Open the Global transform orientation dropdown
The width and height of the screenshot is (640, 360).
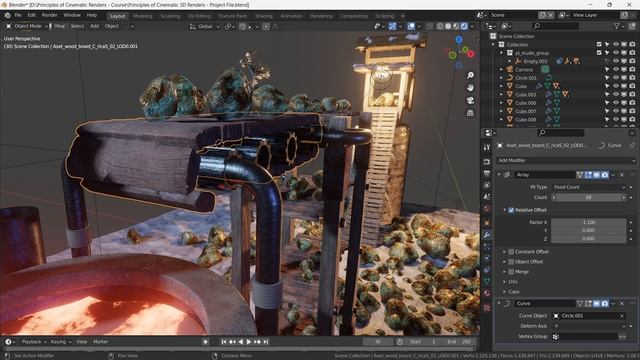[x=205, y=27]
